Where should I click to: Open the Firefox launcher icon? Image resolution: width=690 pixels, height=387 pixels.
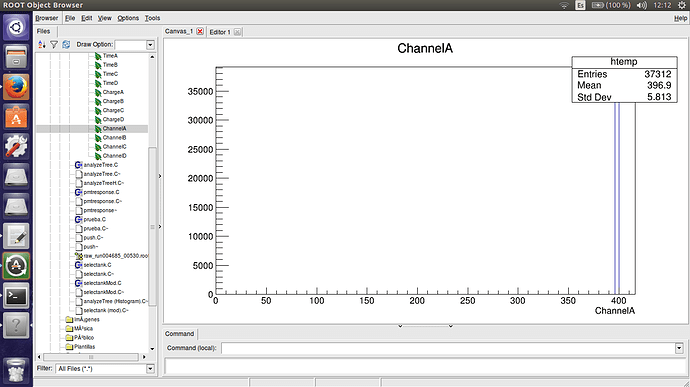(x=16, y=87)
